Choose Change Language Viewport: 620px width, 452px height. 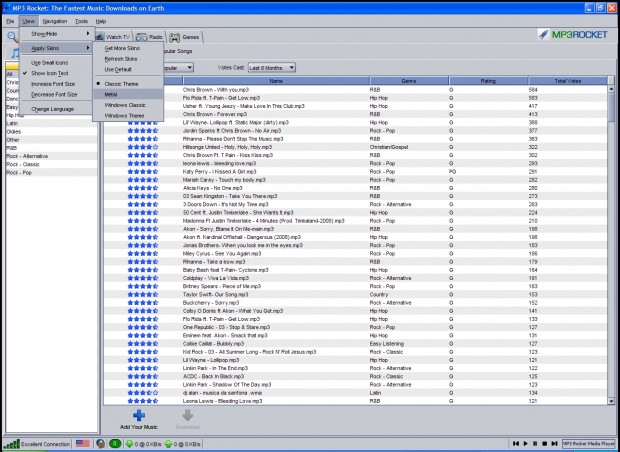(x=53, y=109)
